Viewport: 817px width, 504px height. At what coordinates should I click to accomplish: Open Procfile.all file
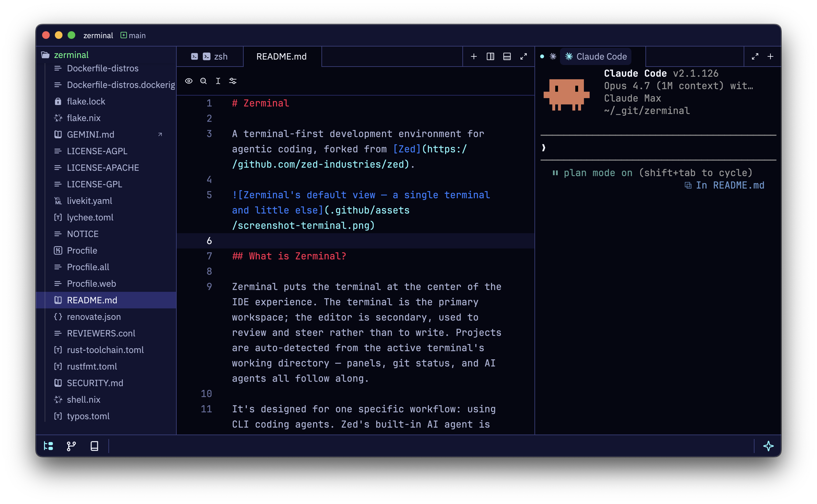106,267
